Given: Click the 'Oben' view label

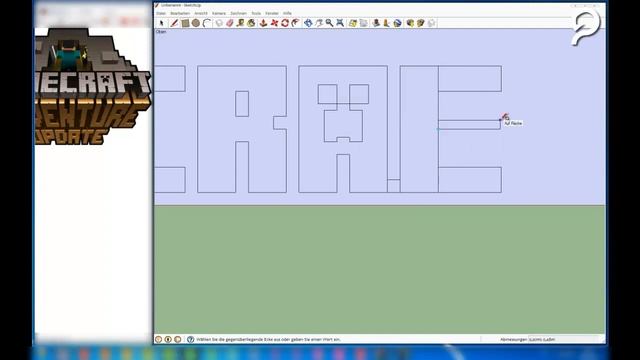Looking at the screenshot, I should 161,31.
